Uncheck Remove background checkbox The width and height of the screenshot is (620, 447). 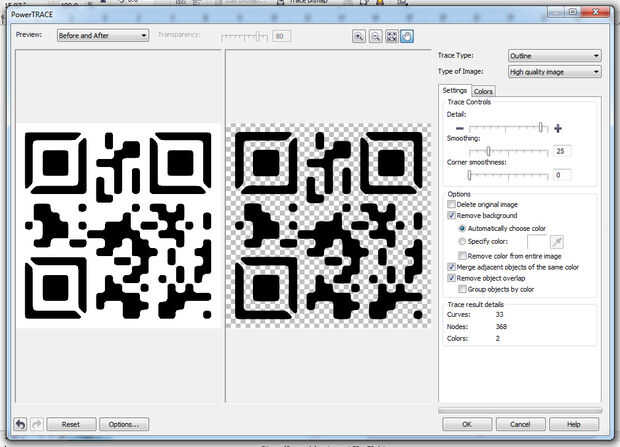pyautogui.click(x=451, y=216)
